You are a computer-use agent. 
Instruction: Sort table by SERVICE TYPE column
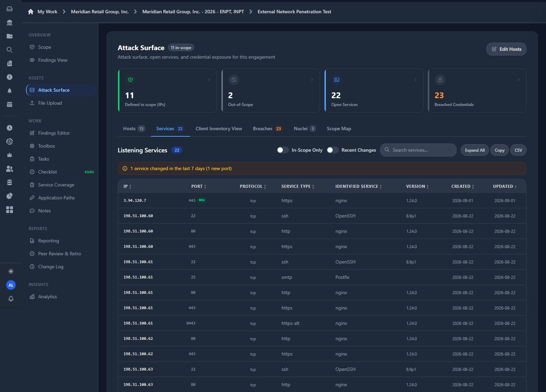[298, 186]
